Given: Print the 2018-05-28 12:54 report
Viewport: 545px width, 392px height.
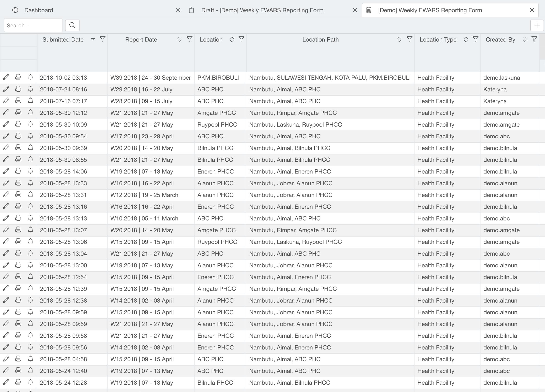Looking at the screenshot, I should tap(18, 277).
